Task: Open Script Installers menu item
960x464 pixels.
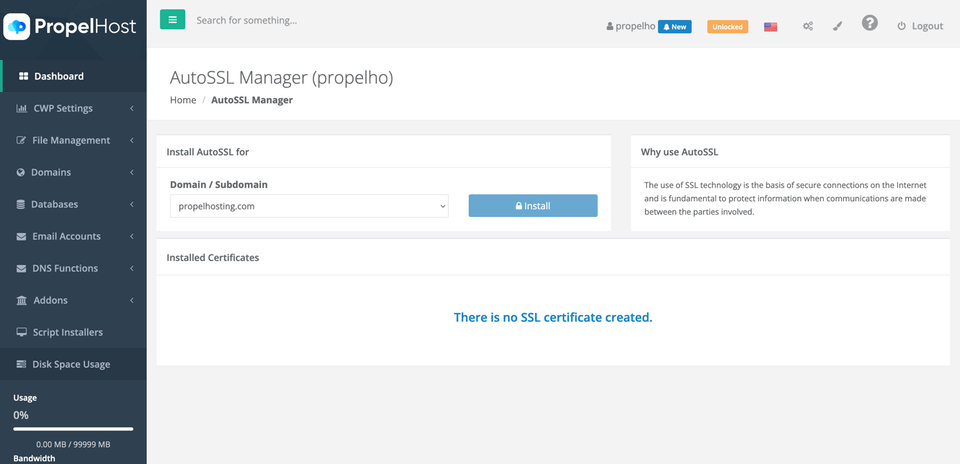Action: point(73,332)
